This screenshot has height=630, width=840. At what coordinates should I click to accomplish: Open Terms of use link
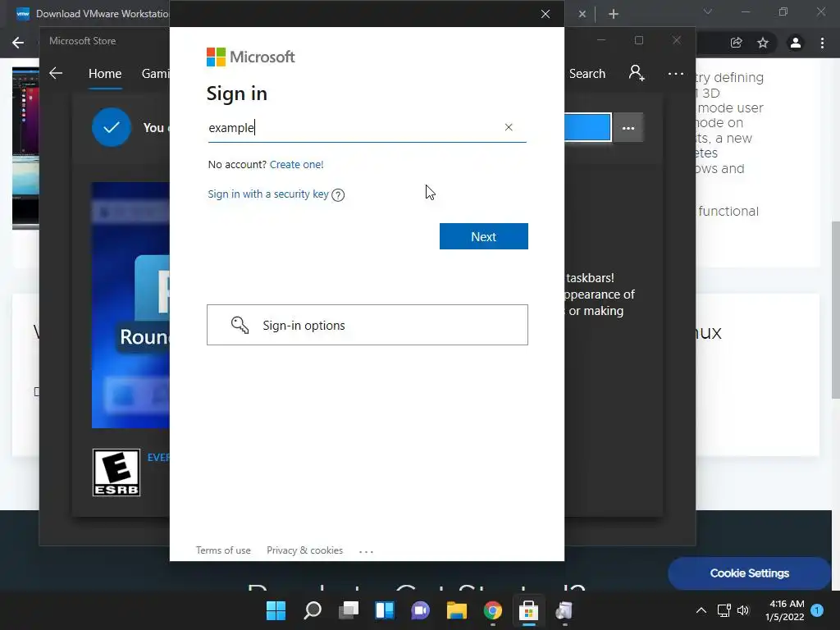(223, 550)
